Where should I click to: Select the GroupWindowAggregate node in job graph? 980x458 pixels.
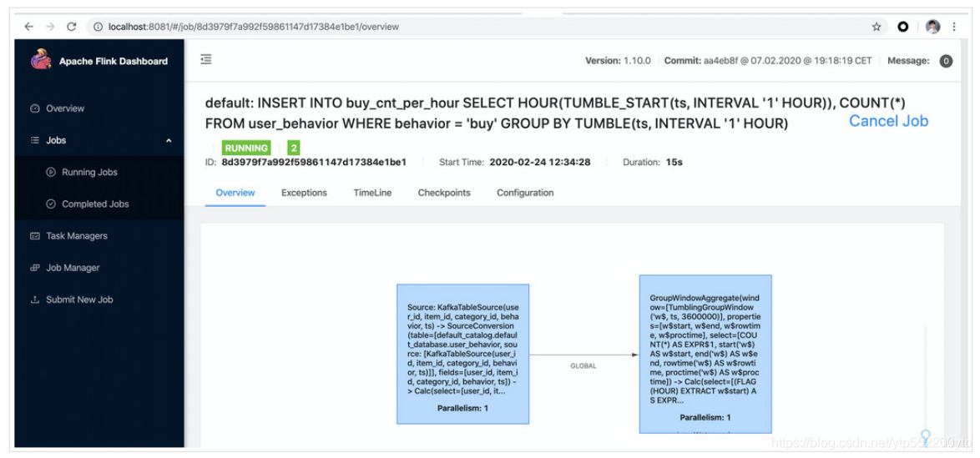705,354
